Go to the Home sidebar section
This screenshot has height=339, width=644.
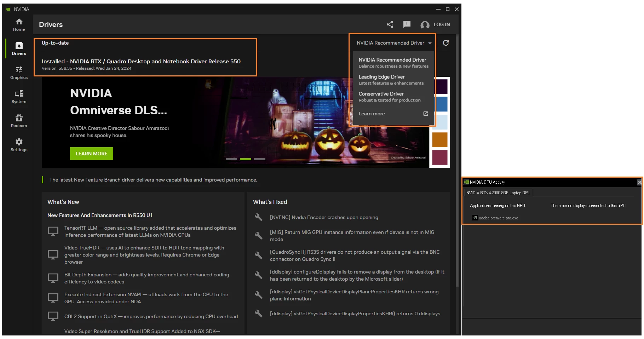tap(19, 25)
